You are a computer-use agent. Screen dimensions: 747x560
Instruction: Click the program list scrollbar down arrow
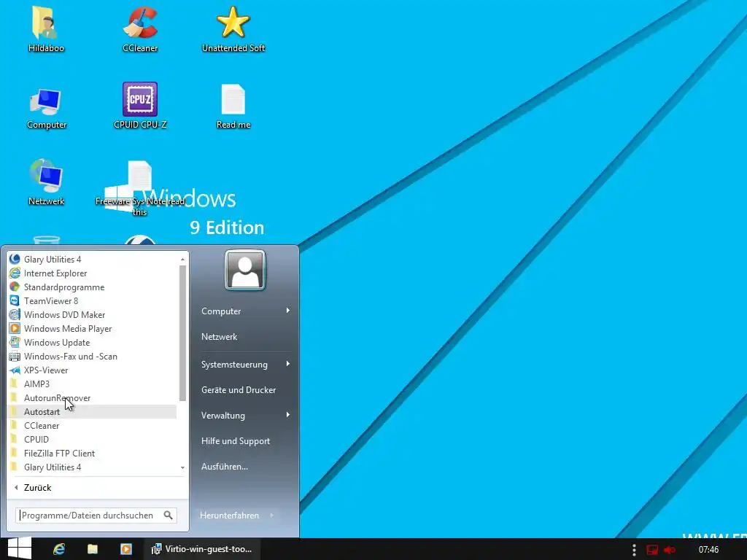point(182,467)
